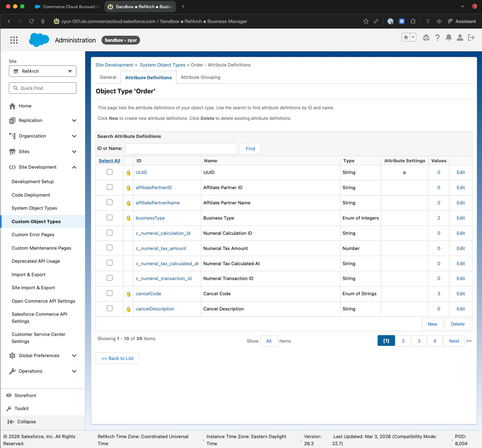
Task: Focus the Quick Find field
Action: coord(42,88)
